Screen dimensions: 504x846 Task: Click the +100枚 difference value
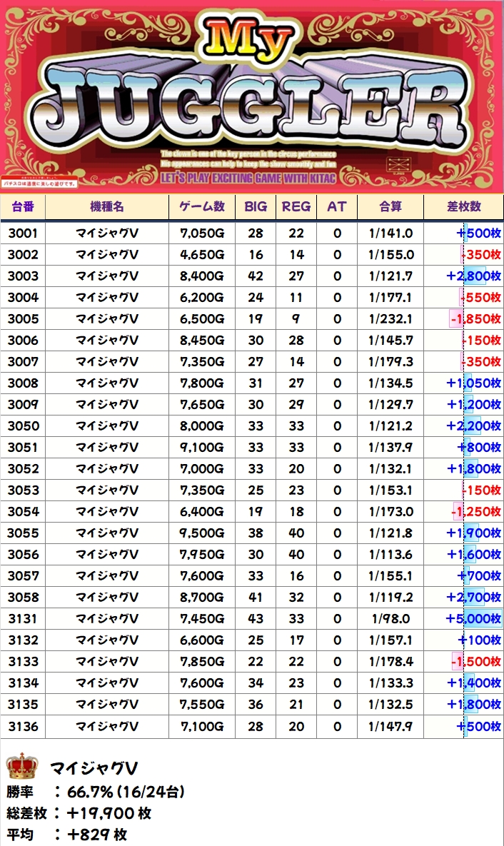480,640
